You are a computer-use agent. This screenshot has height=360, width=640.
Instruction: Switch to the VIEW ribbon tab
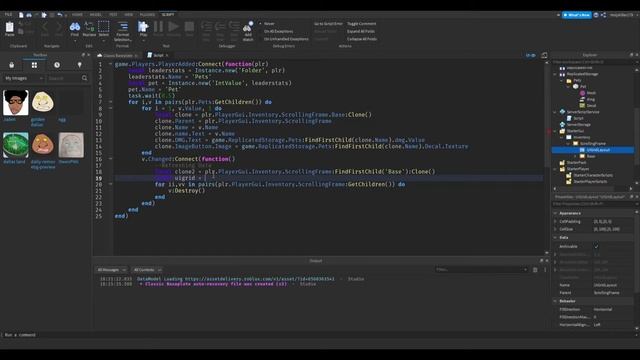click(129, 15)
